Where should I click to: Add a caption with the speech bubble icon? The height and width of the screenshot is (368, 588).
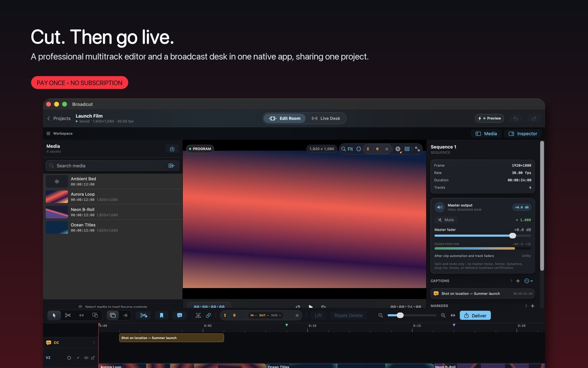[180, 315]
